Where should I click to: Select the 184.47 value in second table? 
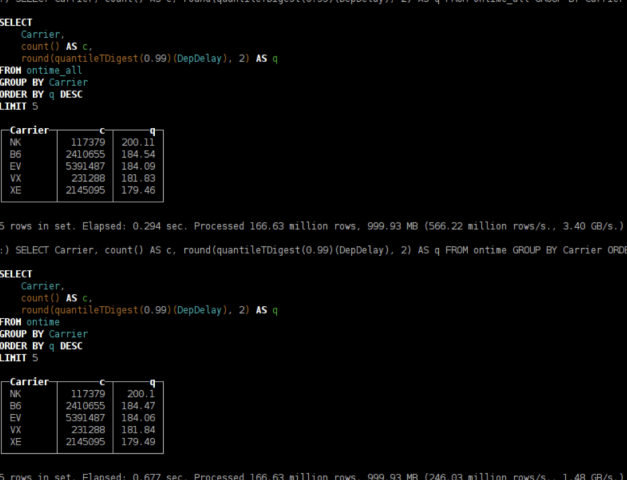[x=138, y=406]
